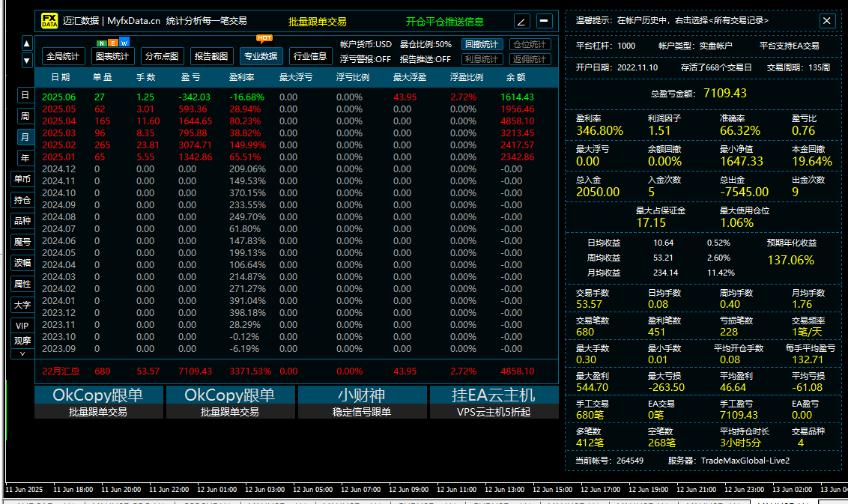
Task: Expand the sidebar chevron below 观摩
Action: pos(22,354)
